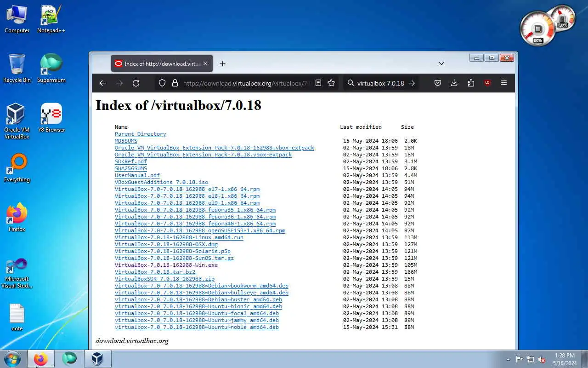
Task: Open the SHA256SUMS link
Action: click(131, 168)
